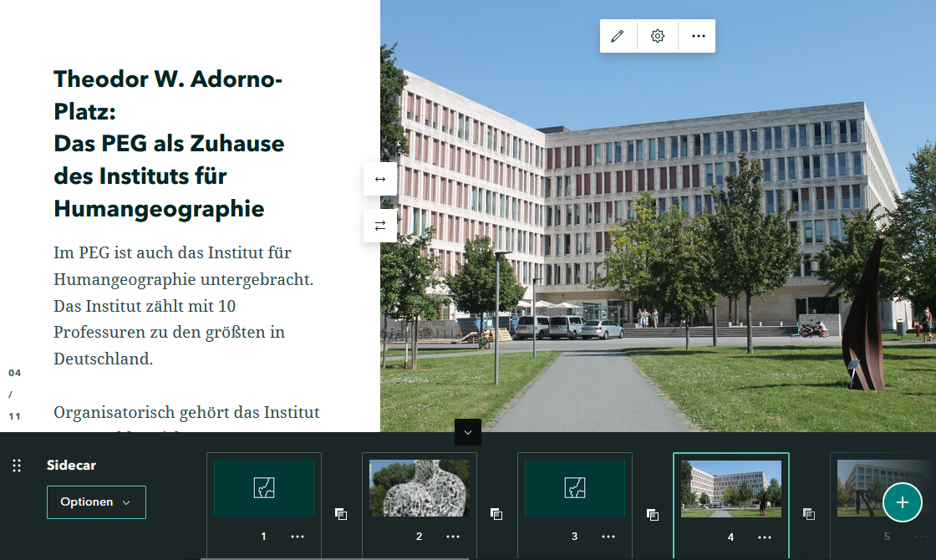Click the horizontal resize panel arrow icon

point(380,179)
